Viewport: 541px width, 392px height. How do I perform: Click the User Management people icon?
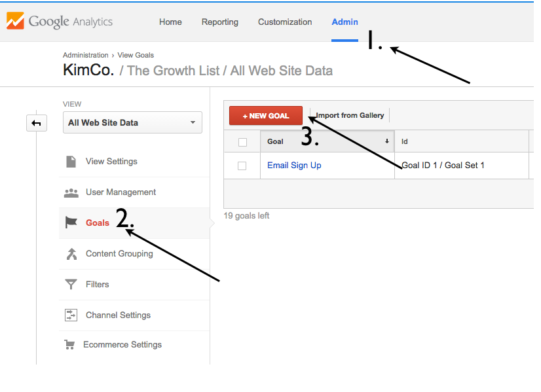(71, 192)
